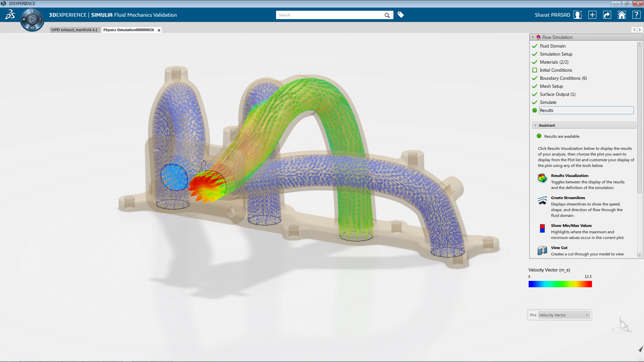Close the Physics Simulation tab

pyautogui.click(x=159, y=30)
